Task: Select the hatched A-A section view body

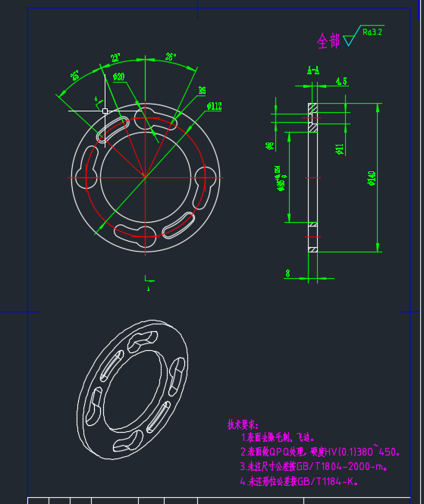Action: click(313, 177)
